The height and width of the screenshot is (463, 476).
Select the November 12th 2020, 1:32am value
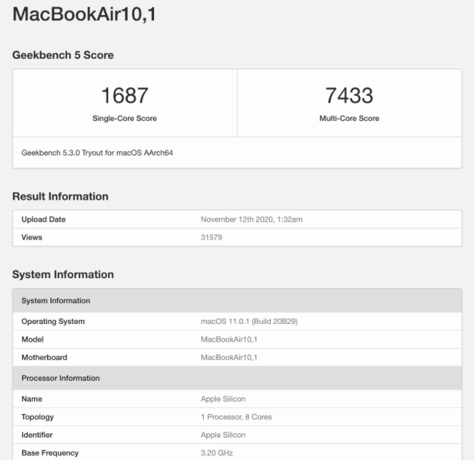251,219
